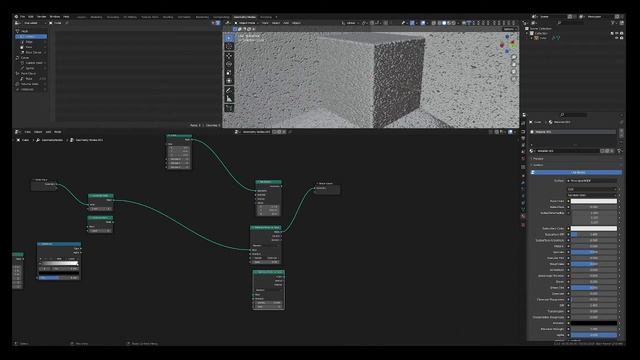Collapse the Surface panel in material properties
The width and height of the screenshot is (640, 360).
[538, 165]
